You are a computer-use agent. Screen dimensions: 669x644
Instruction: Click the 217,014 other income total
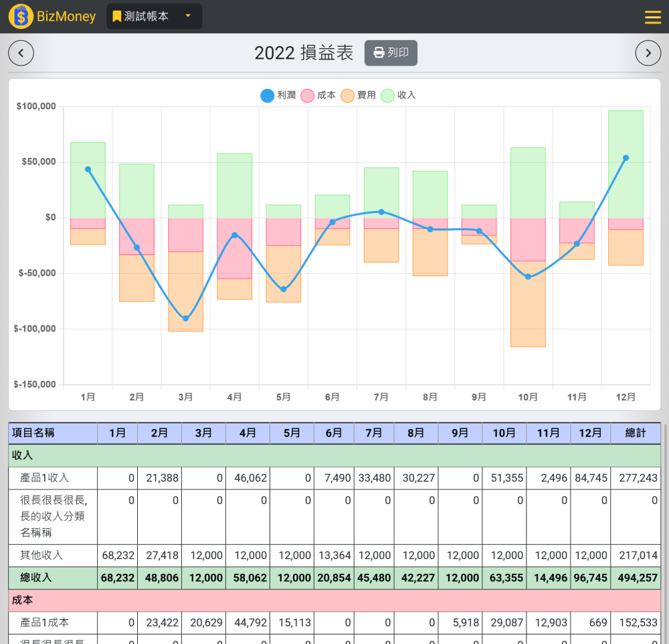[x=636, y=555]
